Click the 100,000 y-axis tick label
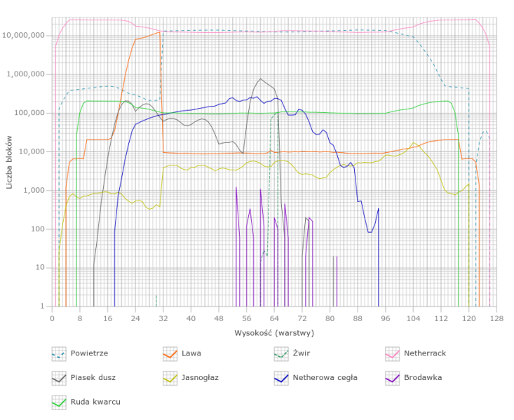 click(29, 113)
